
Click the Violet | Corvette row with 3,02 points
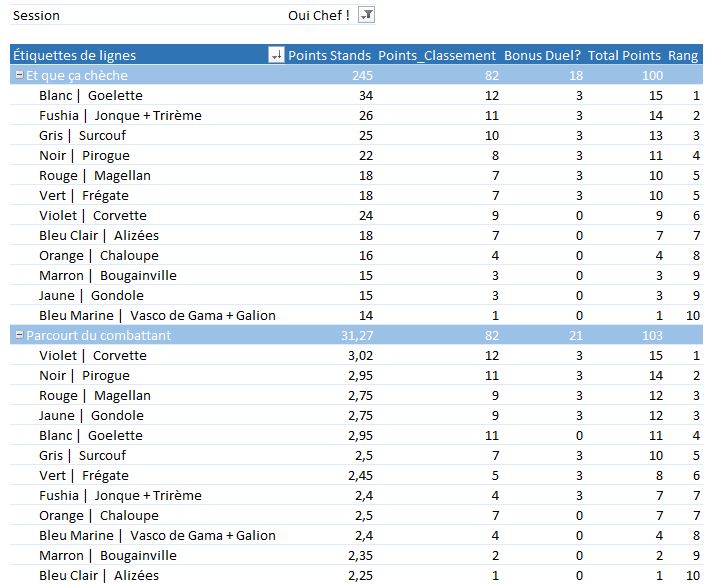92,356
